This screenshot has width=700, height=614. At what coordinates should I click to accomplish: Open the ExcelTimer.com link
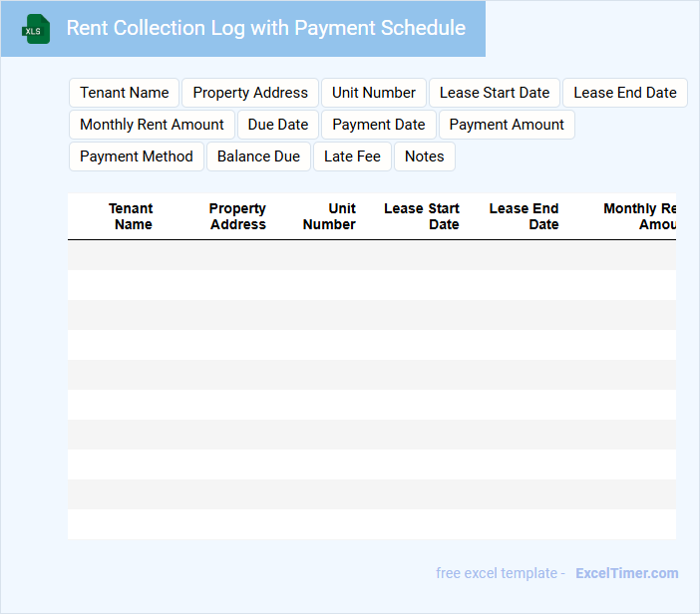click(x=626, y=573)
